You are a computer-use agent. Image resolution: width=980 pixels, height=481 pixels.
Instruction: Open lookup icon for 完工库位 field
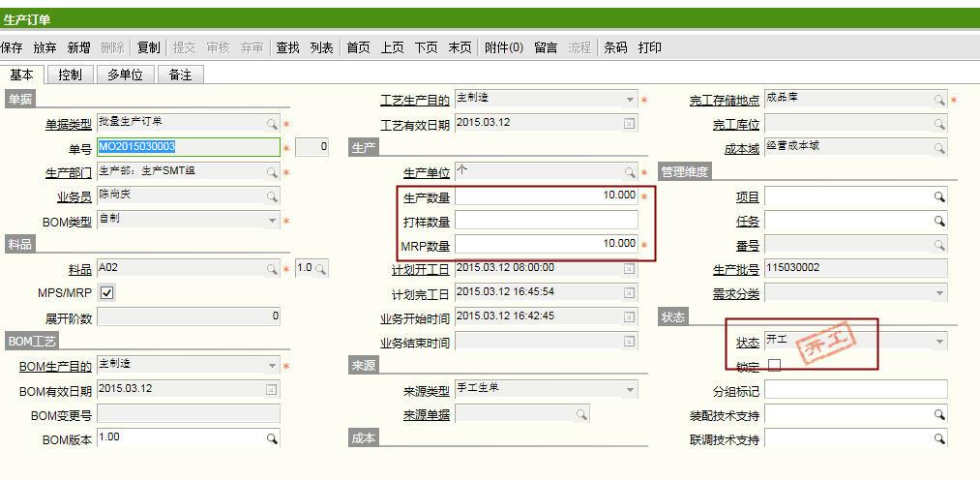[939, 124]
